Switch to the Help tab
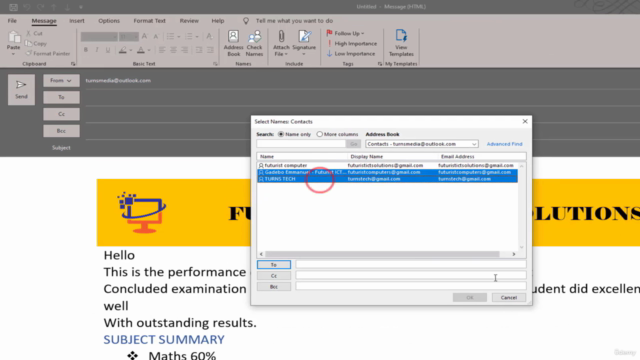Image resolution: width=640 pixels, height=360 pixels. [218, 21]
